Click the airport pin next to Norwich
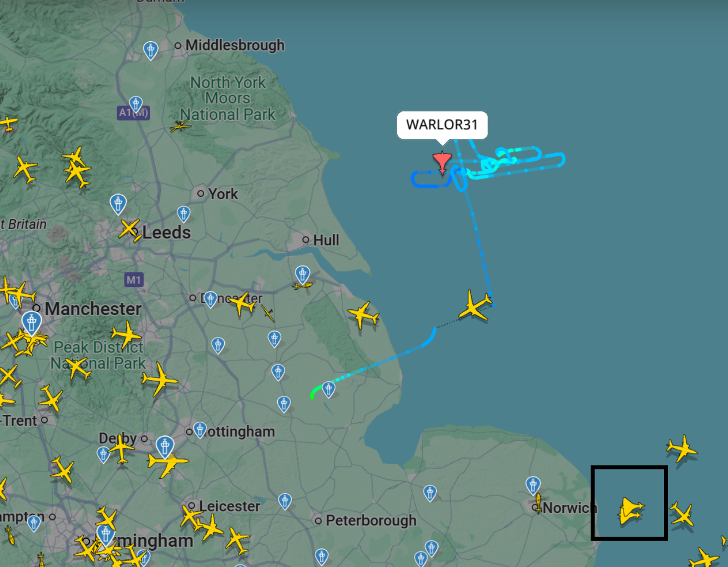Viewport: 728px width, 567px height. point(533,486)
